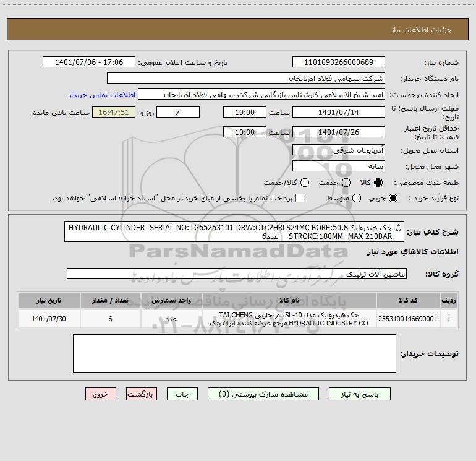The height and width of the screenshot is (461, 476).
Task: Click the ردیف column header
Action: point(449,300)
